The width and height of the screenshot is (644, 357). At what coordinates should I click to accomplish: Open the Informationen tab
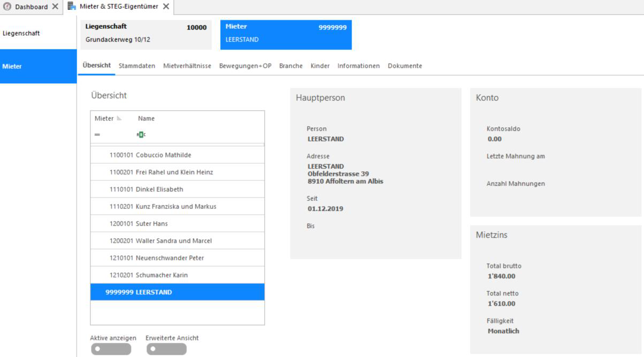click(x=358, y=66)
